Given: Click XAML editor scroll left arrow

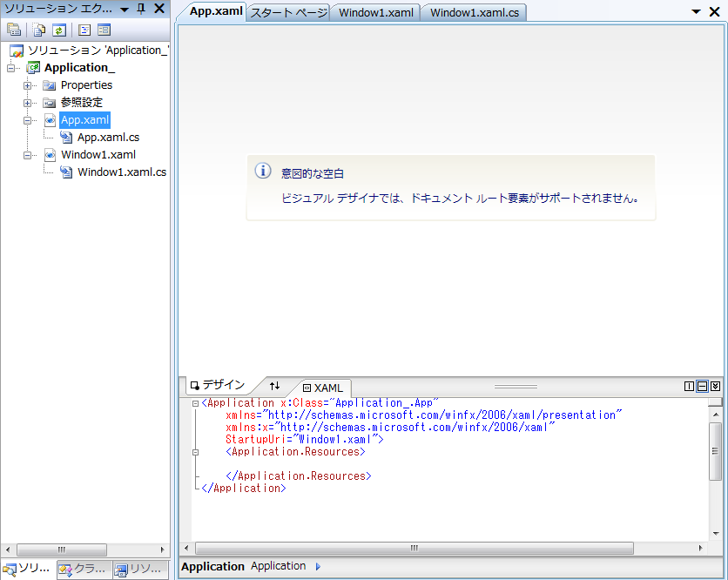Looking at the screenshot, I should pyautogui.click(x=186, y=549).
